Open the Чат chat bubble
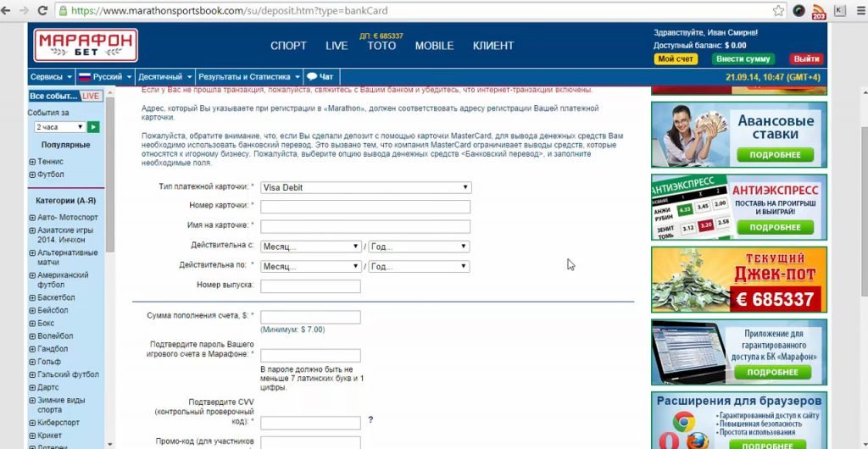This screenshot has width=868, height=449. click(320, 77)
